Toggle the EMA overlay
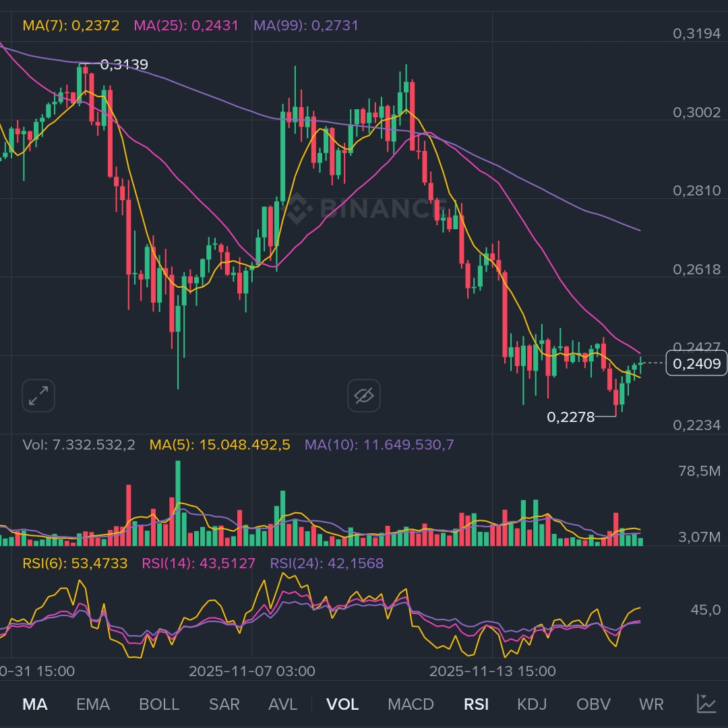 pyautogui.click(x=93, y=704)
